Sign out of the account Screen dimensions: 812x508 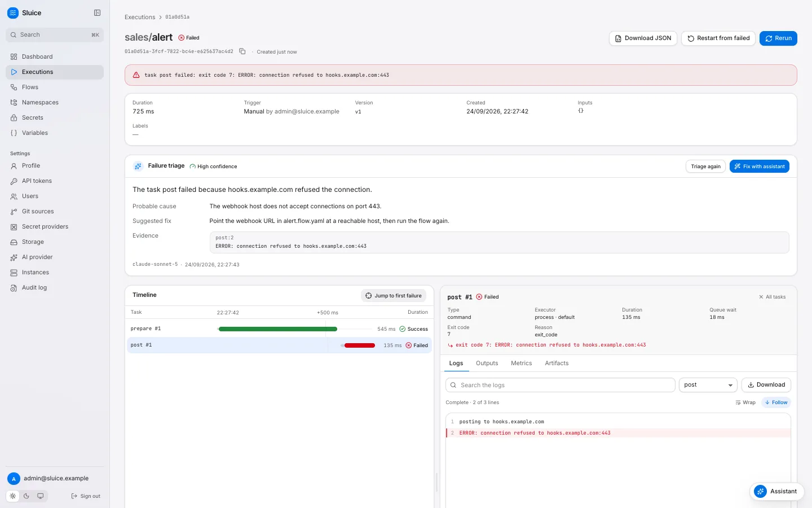click(x=86, y=496)
